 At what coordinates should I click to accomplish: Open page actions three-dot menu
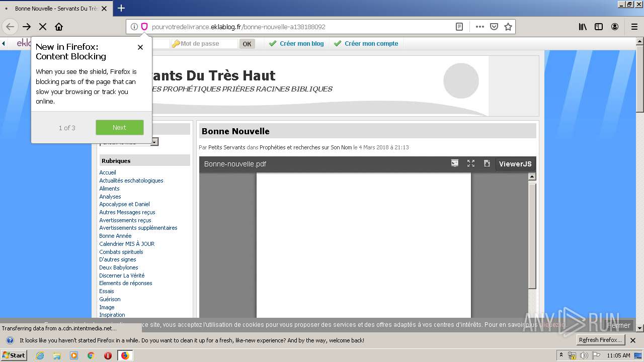480,27
